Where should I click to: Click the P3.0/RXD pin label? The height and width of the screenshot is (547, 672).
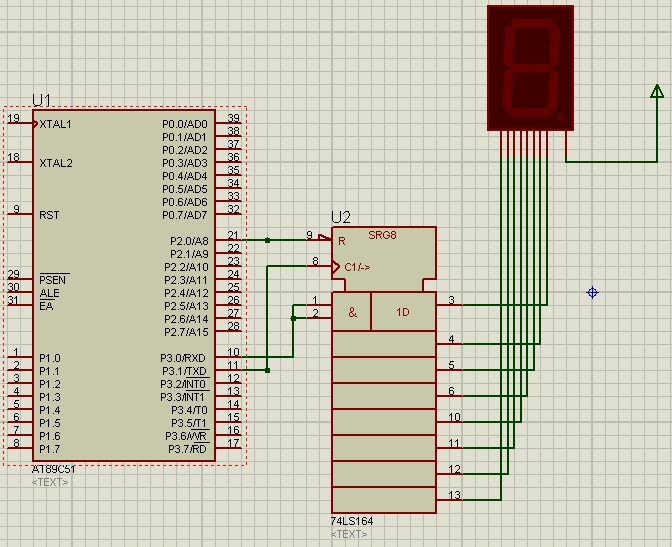(186, 358)
